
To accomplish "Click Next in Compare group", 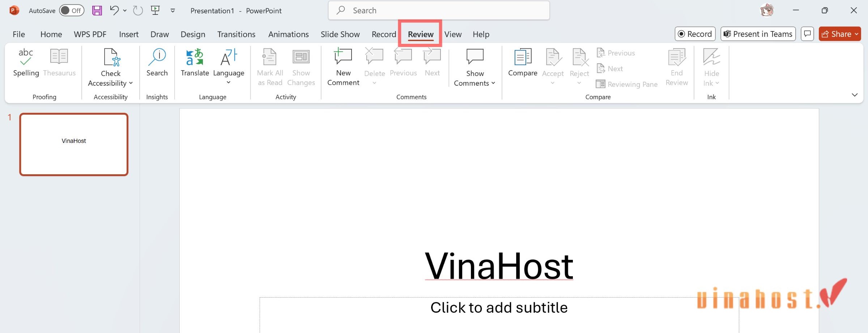I will coord(610,68).
